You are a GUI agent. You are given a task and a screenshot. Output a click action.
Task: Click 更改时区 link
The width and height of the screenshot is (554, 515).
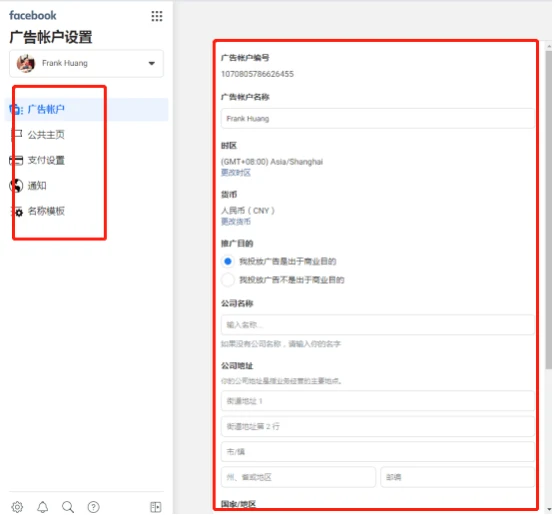coord(236,172)
